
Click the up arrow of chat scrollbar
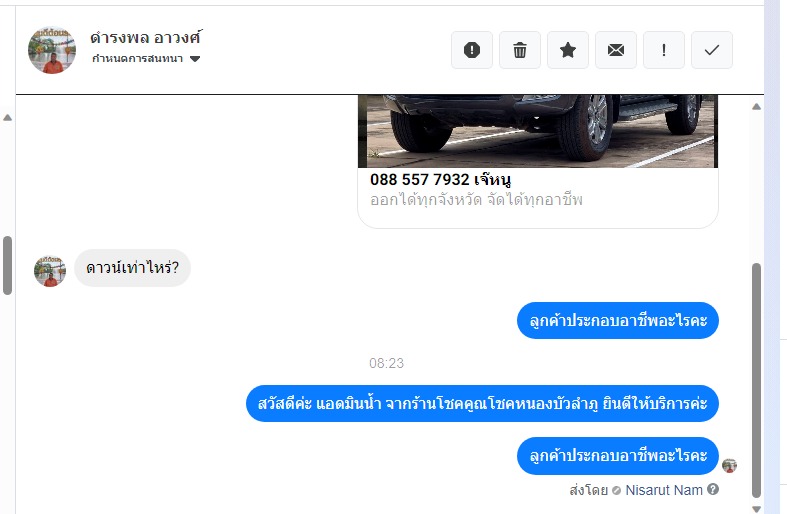(756, 106)
